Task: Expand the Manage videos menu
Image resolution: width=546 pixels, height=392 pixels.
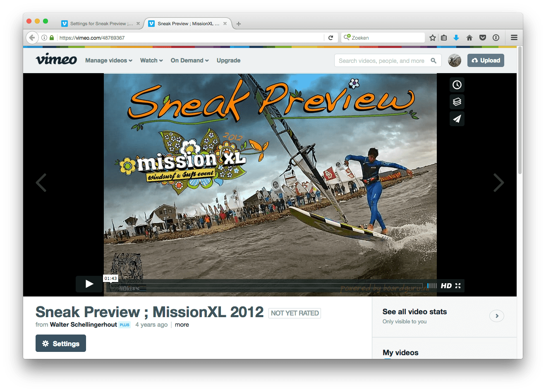Action: 109,60
